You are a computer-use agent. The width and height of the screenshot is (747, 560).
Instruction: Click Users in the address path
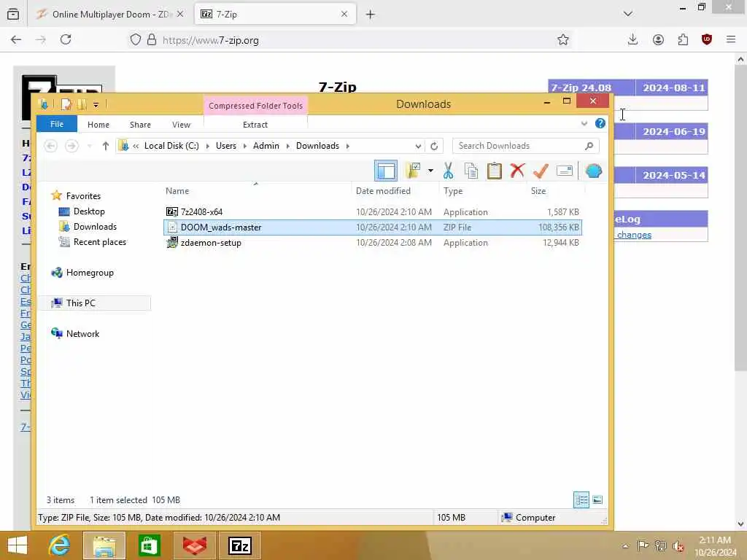226,146
